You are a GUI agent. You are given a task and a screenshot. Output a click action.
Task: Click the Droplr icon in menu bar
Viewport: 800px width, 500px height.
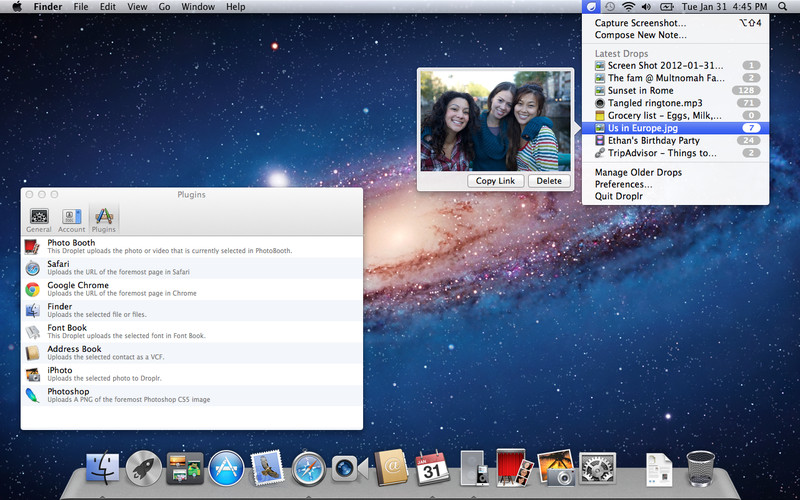click(593, 7)
